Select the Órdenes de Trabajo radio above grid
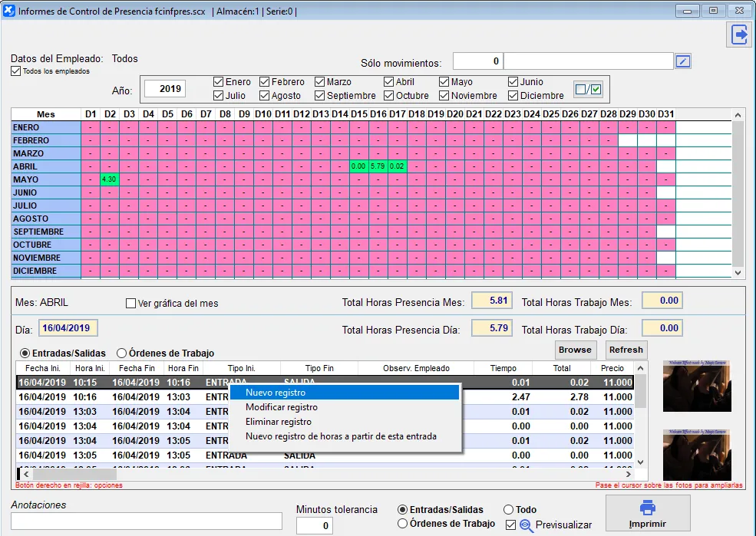This screenshot has width=756, height=536. (122, 353)
